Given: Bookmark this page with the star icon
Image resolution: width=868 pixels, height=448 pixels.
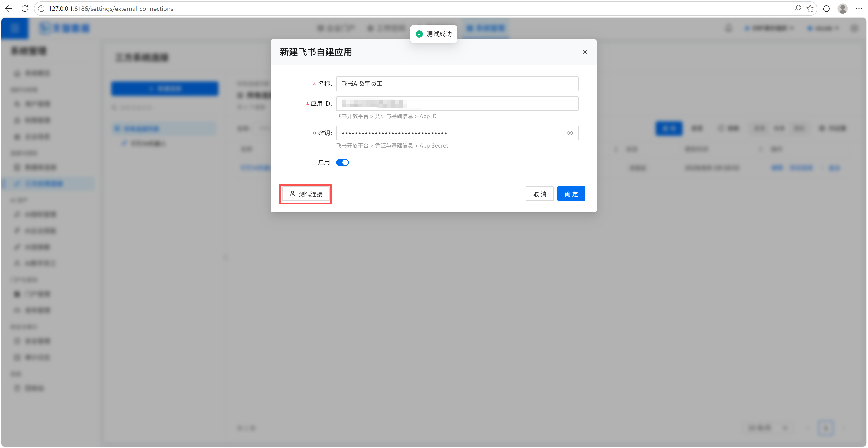Looking at the screenshot, I should pos(810,9).
